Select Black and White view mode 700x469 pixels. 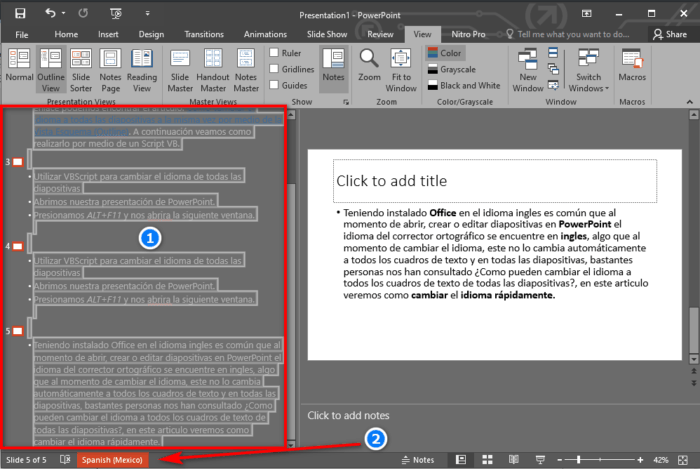[463, 85]
